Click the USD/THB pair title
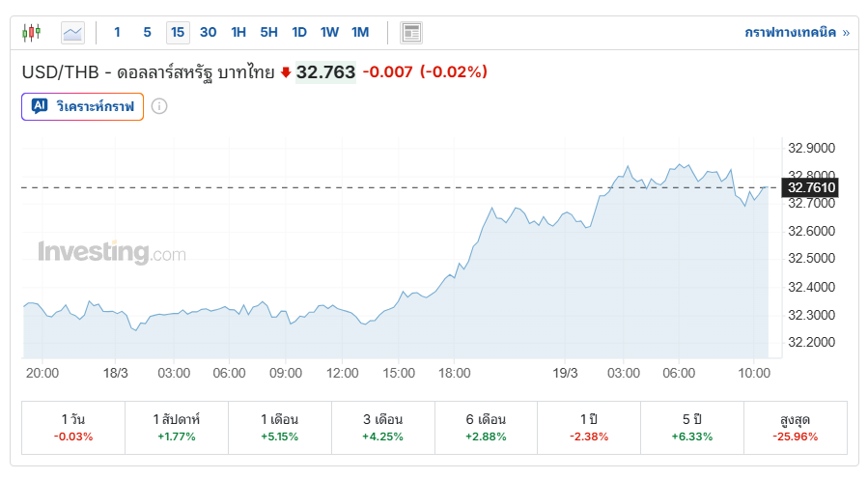 click(x=148, y=72)
